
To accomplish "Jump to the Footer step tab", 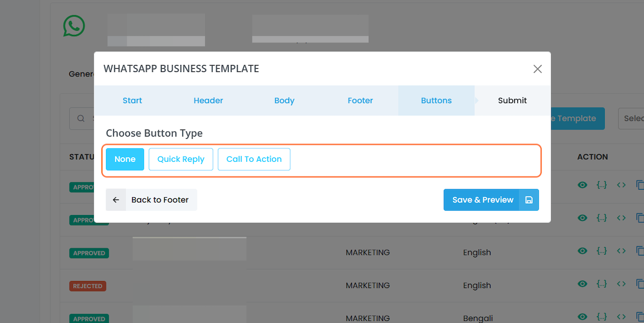I will 360,101.
